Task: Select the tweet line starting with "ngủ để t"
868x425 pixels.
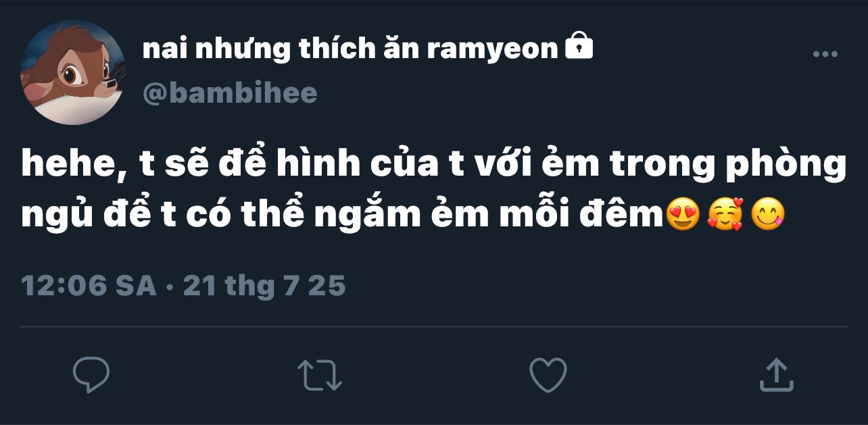Action: (x=403, y=216)
